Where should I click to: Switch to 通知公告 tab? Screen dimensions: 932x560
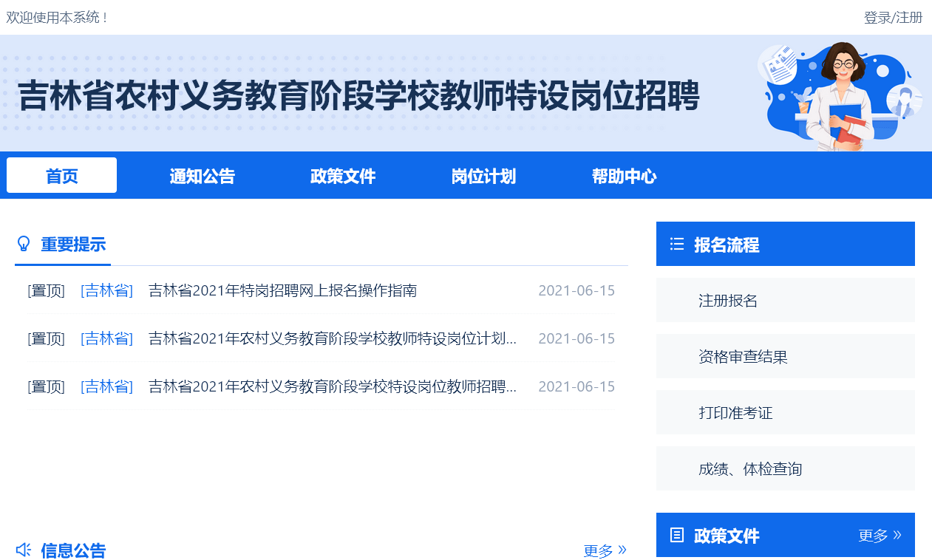point(203,176)
